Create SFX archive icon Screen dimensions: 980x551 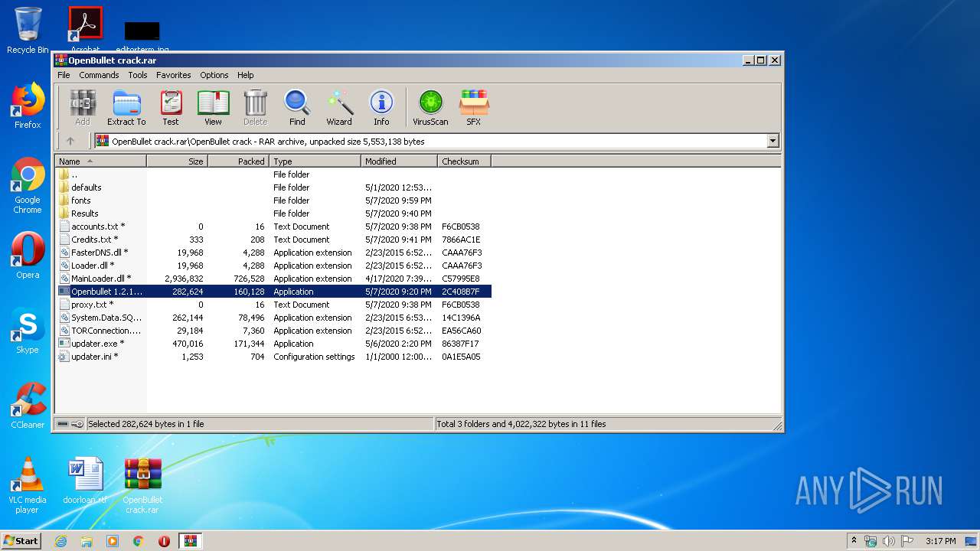pos(474,107)
